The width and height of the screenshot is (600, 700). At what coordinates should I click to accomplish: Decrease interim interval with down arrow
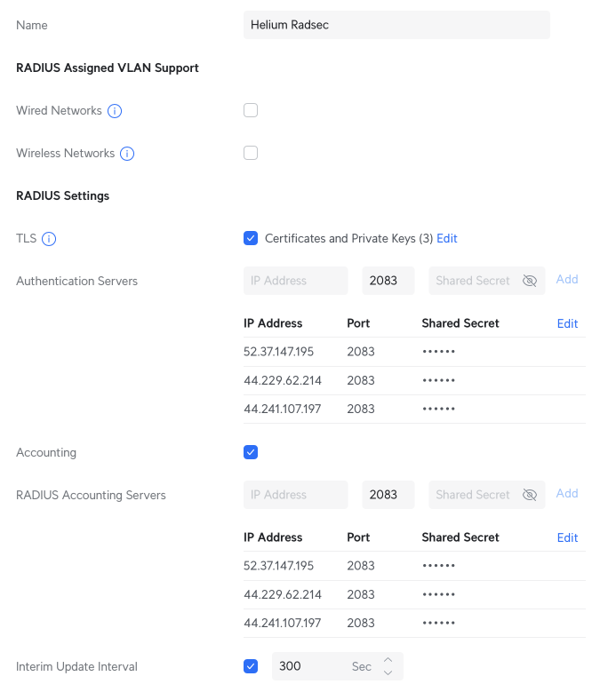[x=388, y=672]
